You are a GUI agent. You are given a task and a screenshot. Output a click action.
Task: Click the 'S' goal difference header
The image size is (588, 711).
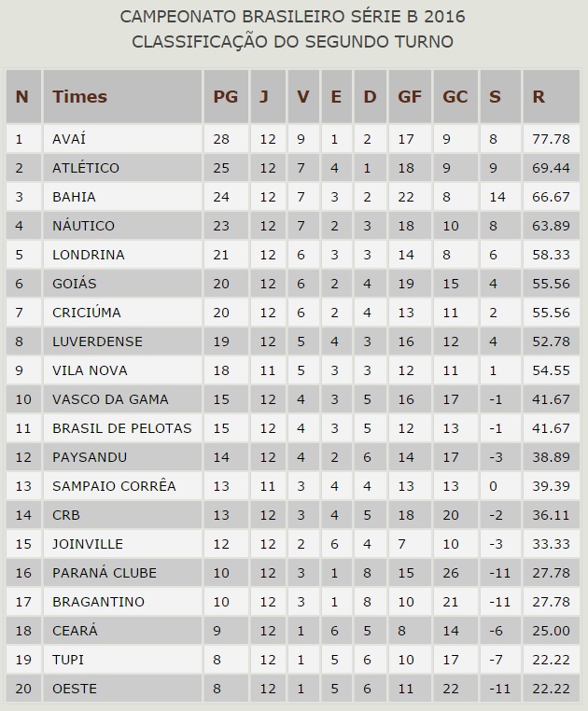pyautogui.click(x=495, y=96)
